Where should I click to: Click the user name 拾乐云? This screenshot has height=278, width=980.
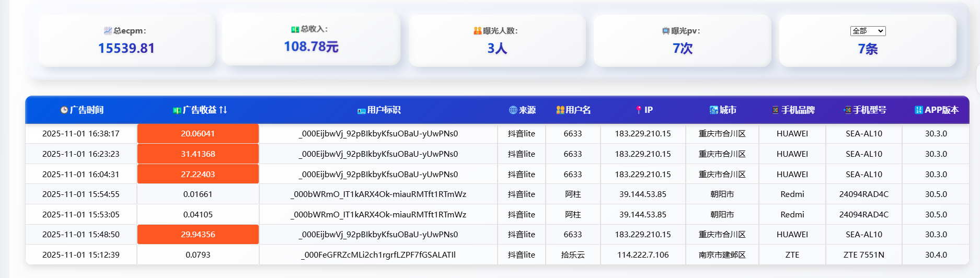573,255
